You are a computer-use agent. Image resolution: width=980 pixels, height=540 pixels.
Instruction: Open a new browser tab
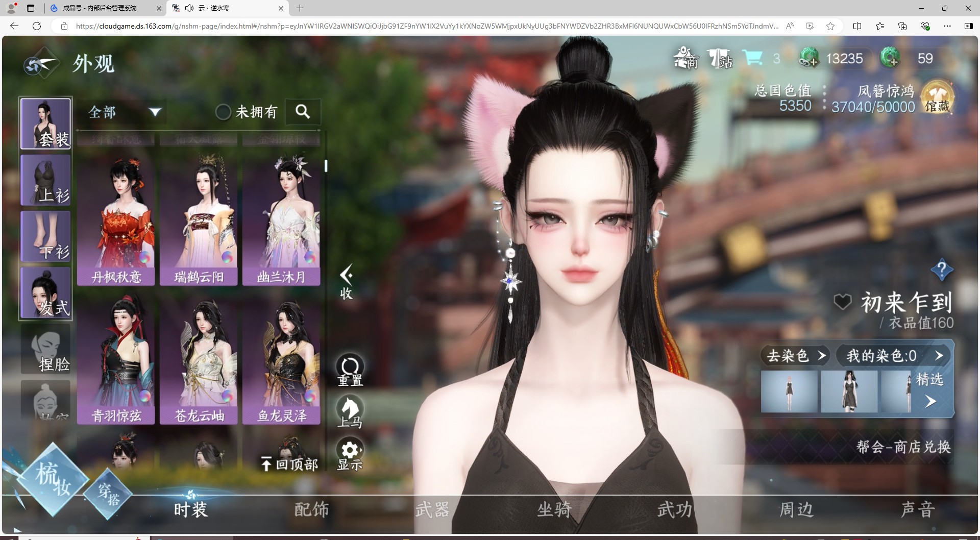tap(300, 8)
